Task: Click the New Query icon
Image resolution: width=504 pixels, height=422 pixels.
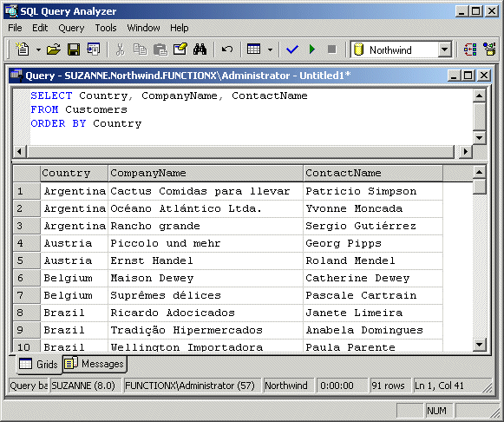Action: pos(23,49)
